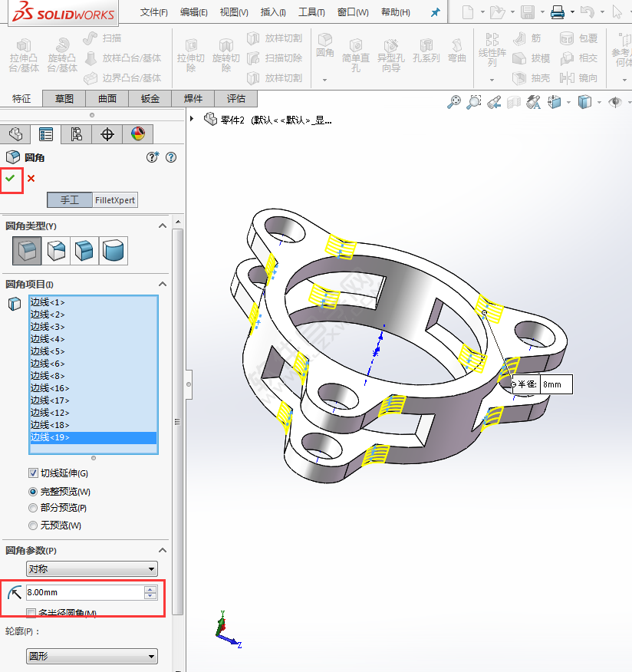The image size is (632, 672).
Task: Click Section View icon
Action: [514, 102]
